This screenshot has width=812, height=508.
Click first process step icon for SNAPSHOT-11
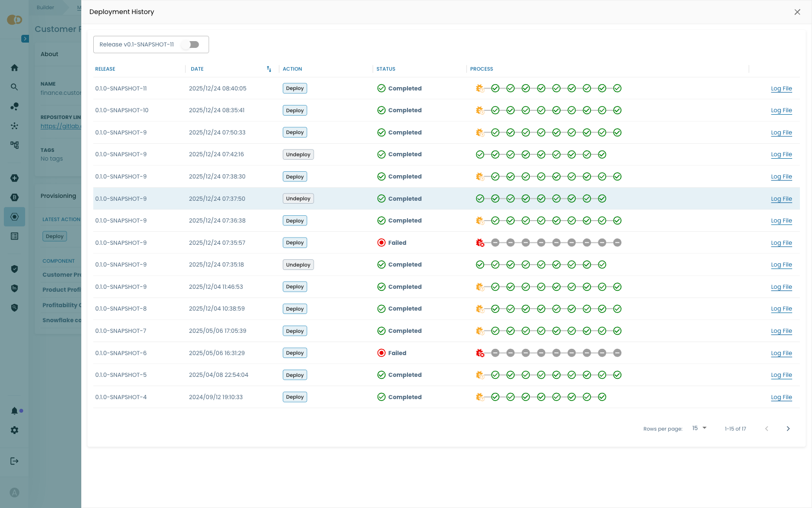point(480,89)
